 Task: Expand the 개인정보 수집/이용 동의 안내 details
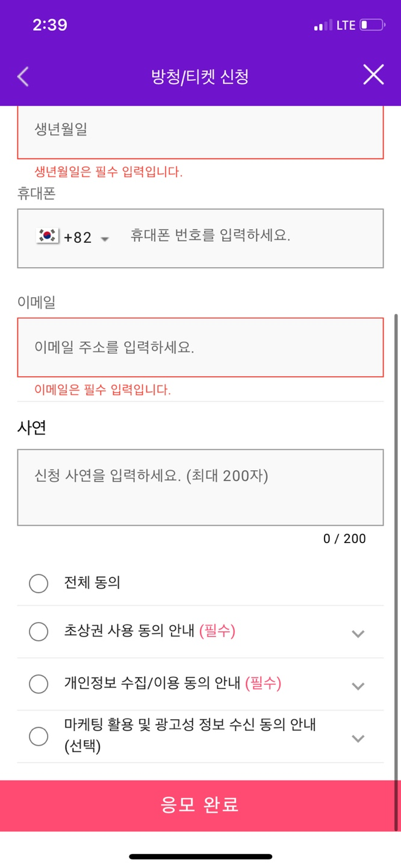358,685
